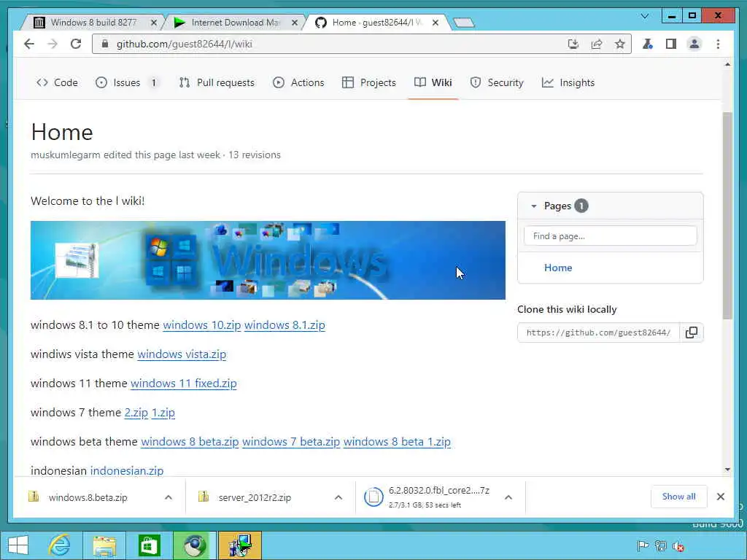
Task: Launch Internet Explorer from the taskbar
Action: (60, 545)
